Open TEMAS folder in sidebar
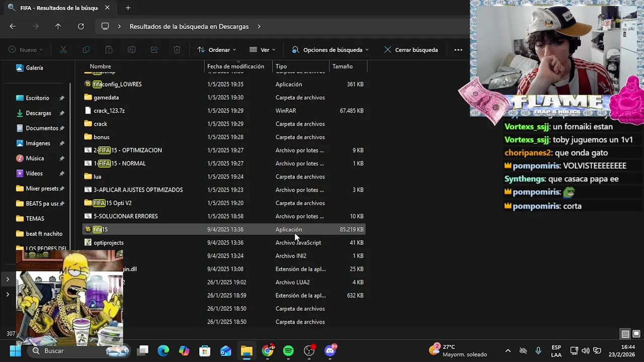Viewport: 644px width, 362px height. click(35, 219)
